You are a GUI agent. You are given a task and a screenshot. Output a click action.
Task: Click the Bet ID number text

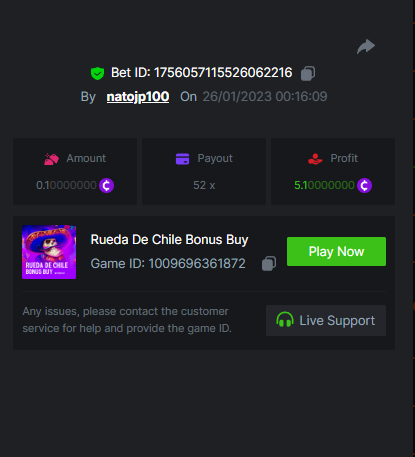click(x=223, y=73)
